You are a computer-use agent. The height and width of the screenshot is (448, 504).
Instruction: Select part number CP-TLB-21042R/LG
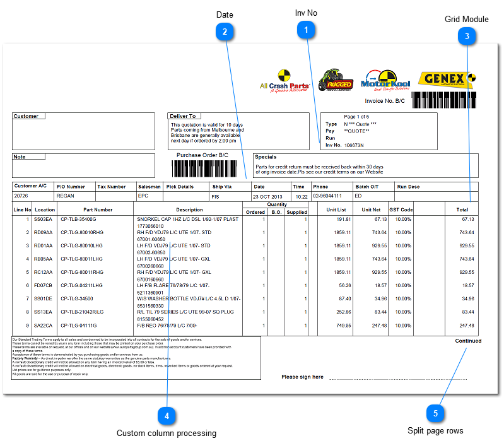[x=82, y=312]
